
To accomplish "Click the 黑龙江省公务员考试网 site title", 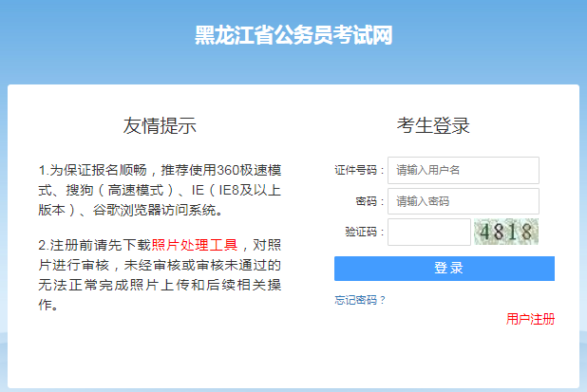I will (293, 36).
